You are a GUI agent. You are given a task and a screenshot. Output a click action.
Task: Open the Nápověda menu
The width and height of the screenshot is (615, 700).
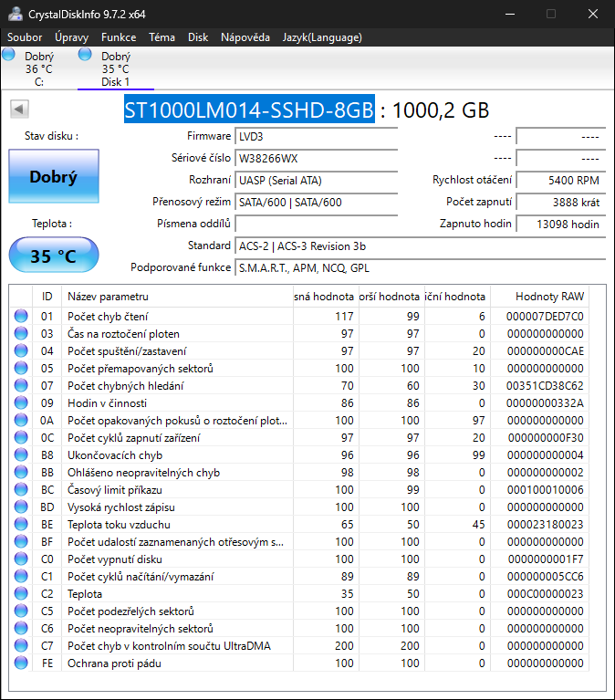point(245,37)
